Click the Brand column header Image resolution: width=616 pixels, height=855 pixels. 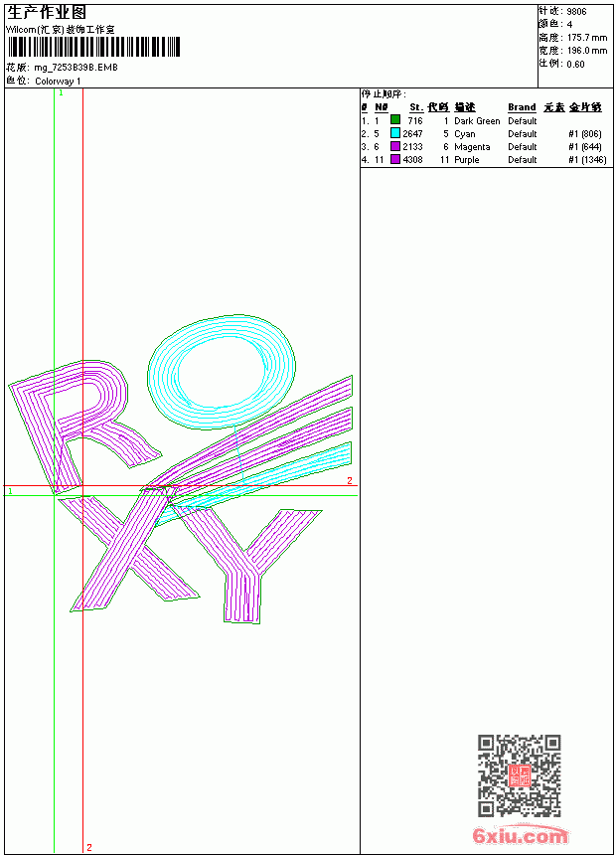click(523, 107)
